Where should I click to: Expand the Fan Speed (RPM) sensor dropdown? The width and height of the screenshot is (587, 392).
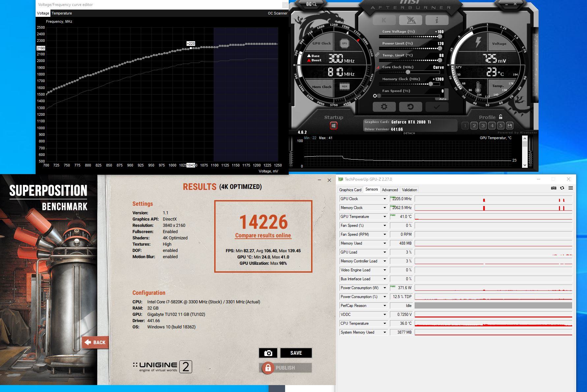pos(384,234)
